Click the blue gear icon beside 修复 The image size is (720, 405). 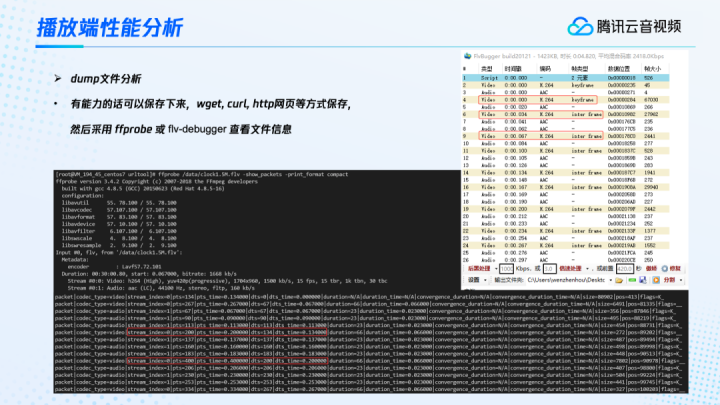(664, 269)
